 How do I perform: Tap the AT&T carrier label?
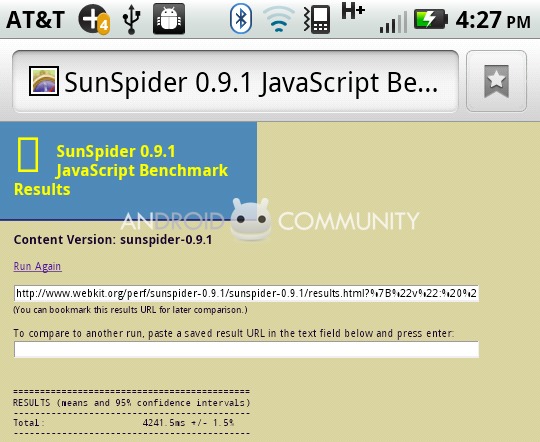tap(35, 20)
